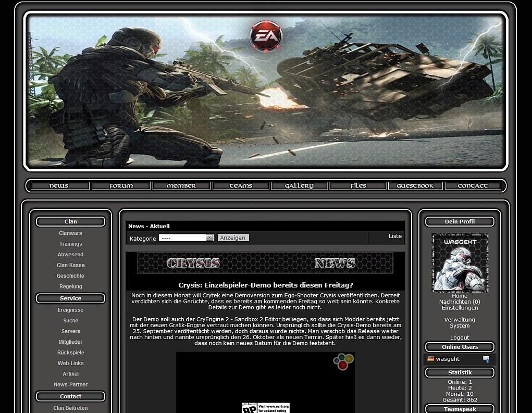532x413 pixels.
Task: Open the Forum navigation tab
Action: pyautogui.click(x=121, y=186)
